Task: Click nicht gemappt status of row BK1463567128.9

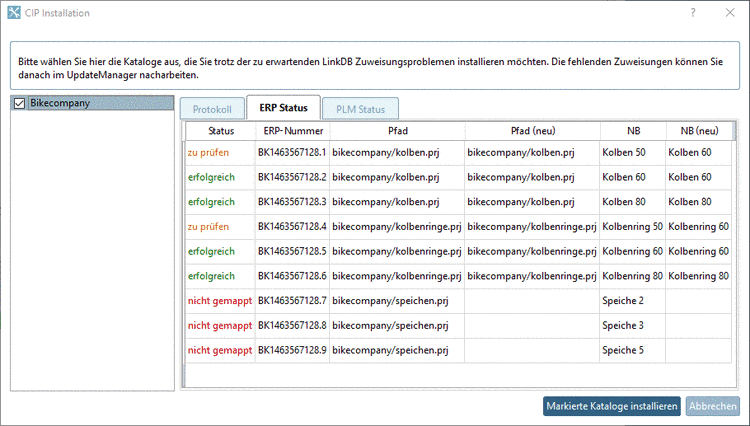Action: tap(220, 350)
